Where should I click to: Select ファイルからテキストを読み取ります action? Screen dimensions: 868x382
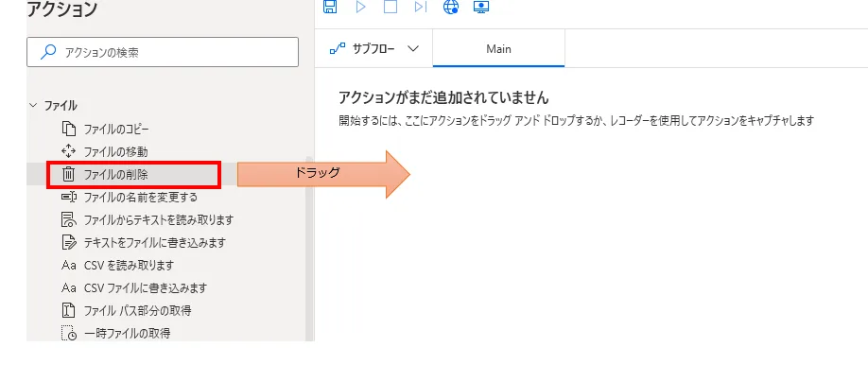click(x=158, y=219)
